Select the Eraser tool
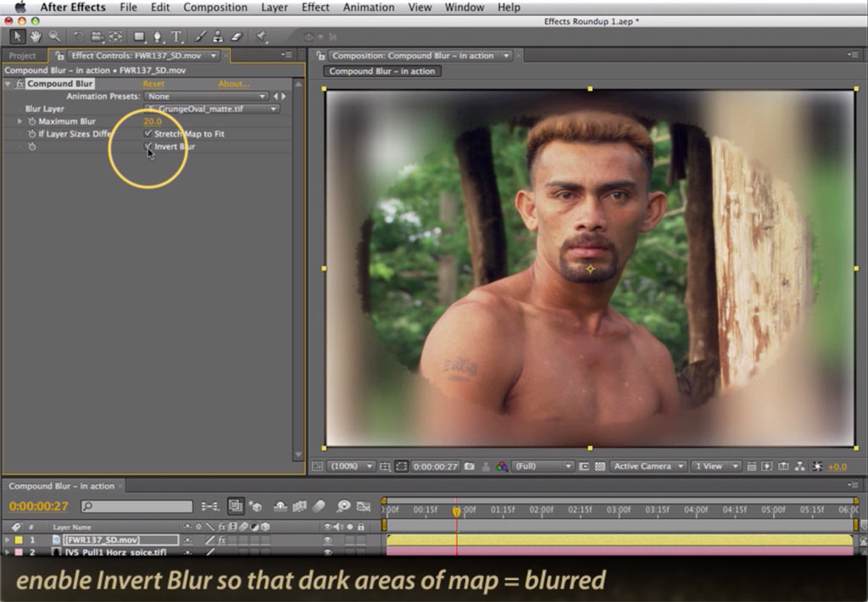The image size is (868, 602). [237, 36]
